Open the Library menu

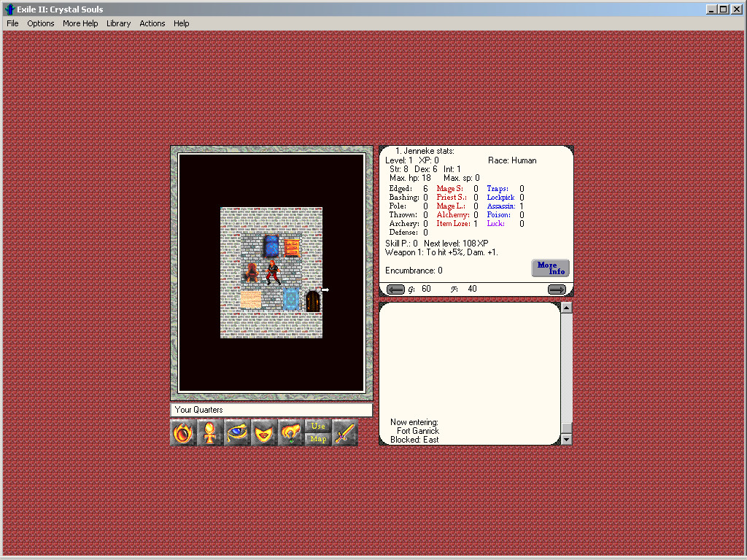(118, 23)
